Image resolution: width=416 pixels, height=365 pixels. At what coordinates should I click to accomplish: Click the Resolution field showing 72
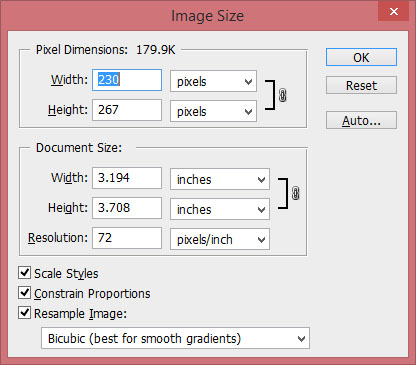click(127, 238)
